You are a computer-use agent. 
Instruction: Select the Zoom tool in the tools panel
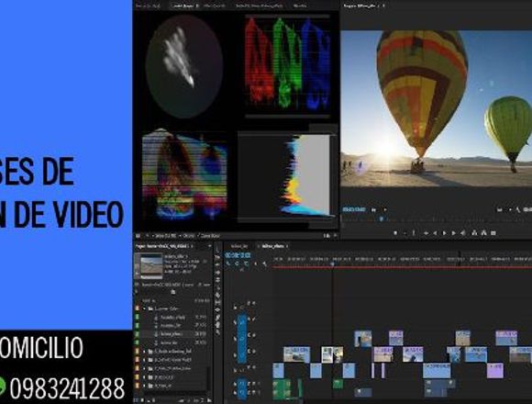pos(217,331)
